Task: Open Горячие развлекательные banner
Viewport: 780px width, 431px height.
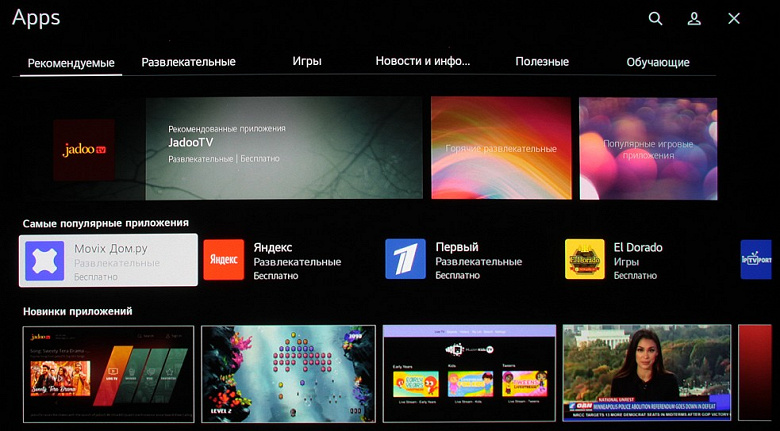Action: pyautogui.click(x=501, y=148)
